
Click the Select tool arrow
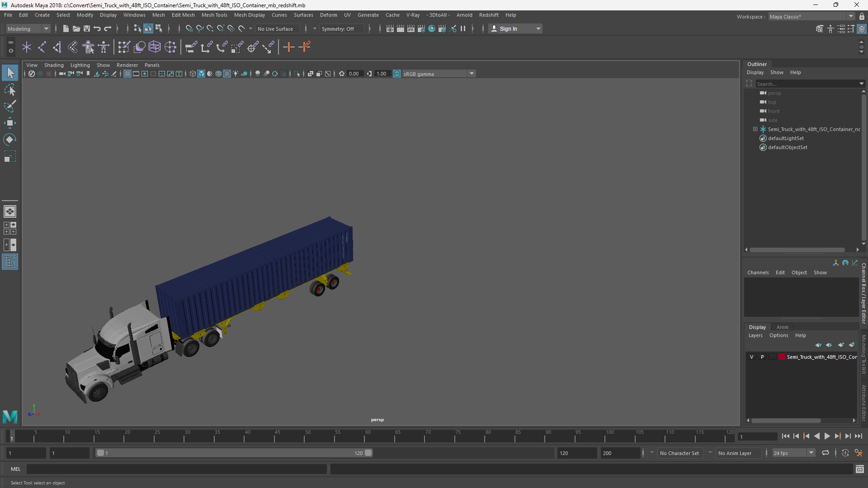pos(10,73)
